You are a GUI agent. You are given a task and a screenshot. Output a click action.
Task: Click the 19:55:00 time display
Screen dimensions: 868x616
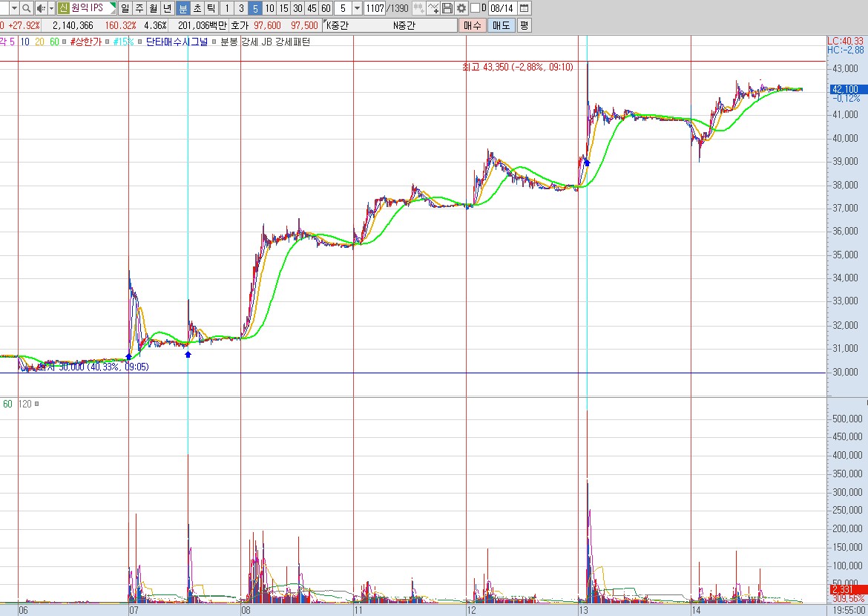tap(849, 610)
